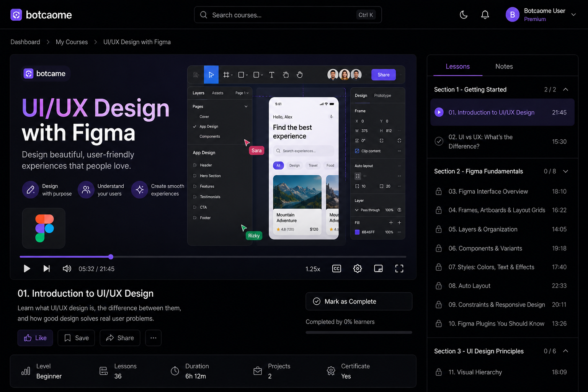This screenshot has height=392, width=588.
Task: Click the Figma logo thumbnail
Action: [44, 228]
